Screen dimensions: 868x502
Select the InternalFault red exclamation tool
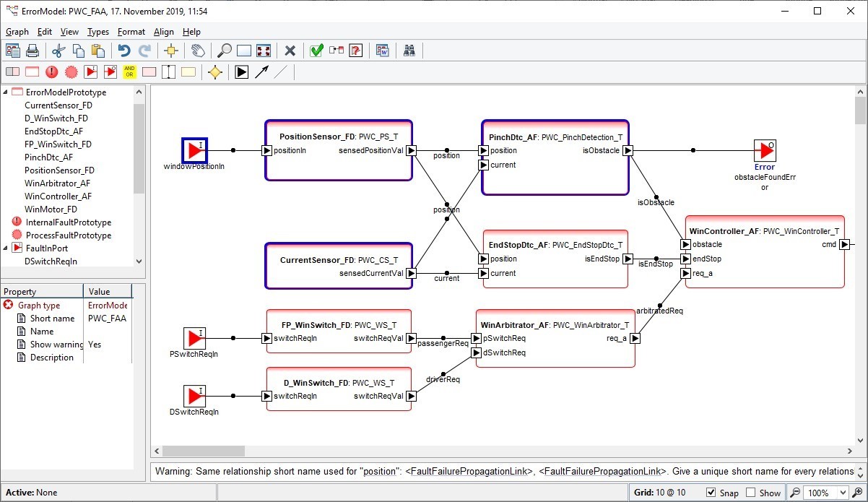coord(51,72)
